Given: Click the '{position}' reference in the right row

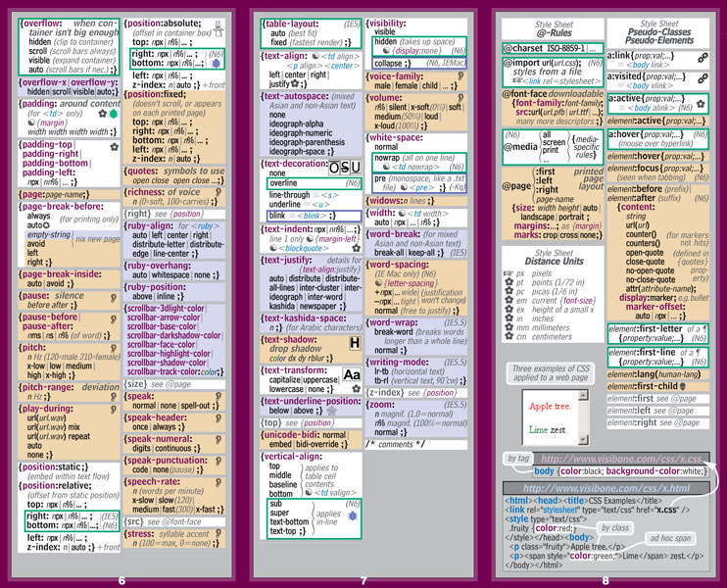Looking at the screenshot, I should click(x=187, y=214).
